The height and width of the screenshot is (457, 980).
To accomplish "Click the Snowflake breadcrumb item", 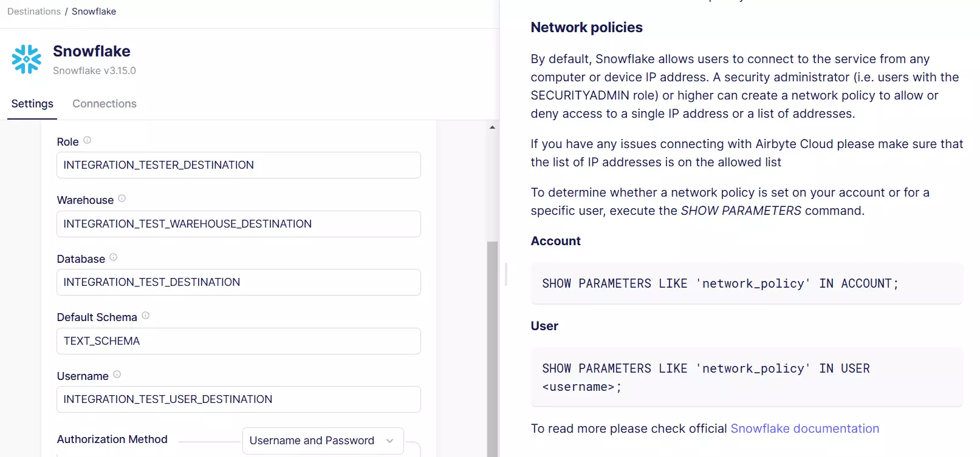I will (94, 12).
